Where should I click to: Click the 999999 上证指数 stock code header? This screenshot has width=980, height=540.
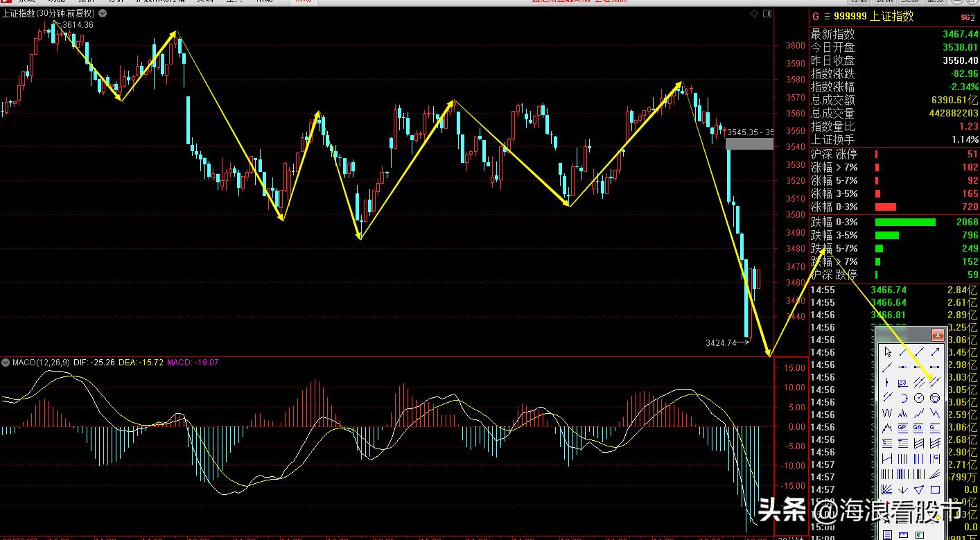point(873,17)
